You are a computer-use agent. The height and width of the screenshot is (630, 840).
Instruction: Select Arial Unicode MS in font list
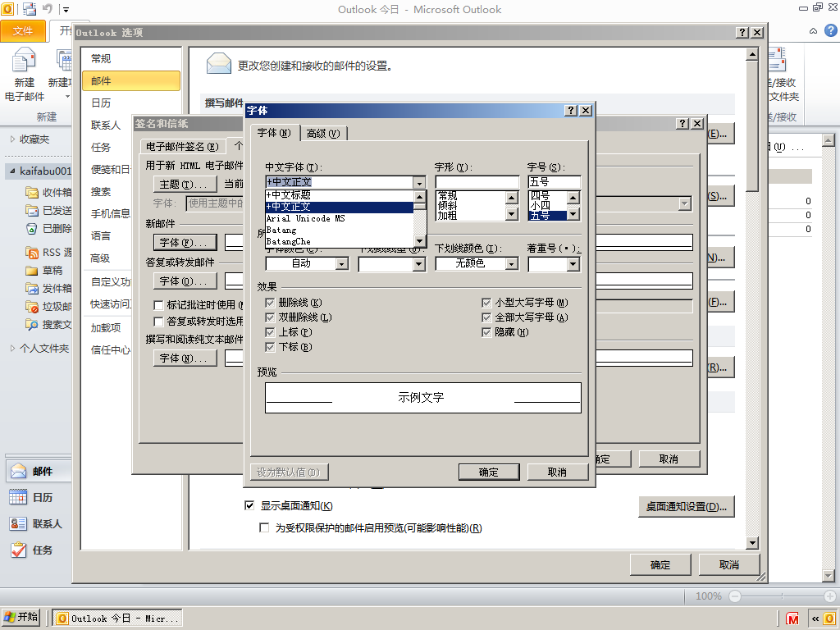340,218
